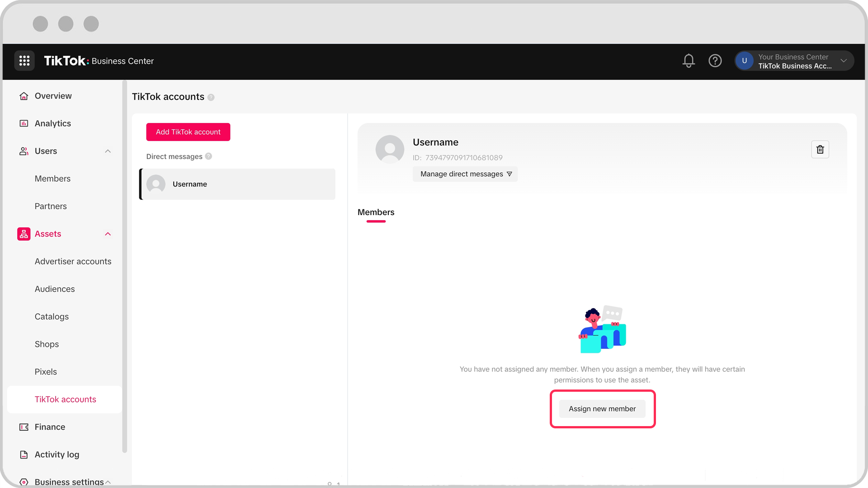Click the sidebar vertical scrollbar
Image resolution: width=868 pixels, height=488 pixels.
124,267
